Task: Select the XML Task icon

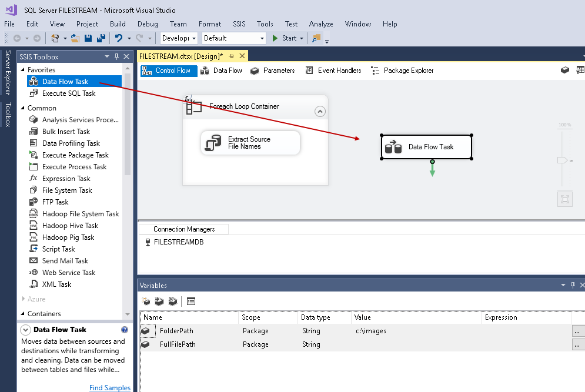Action: pos(34,284)
